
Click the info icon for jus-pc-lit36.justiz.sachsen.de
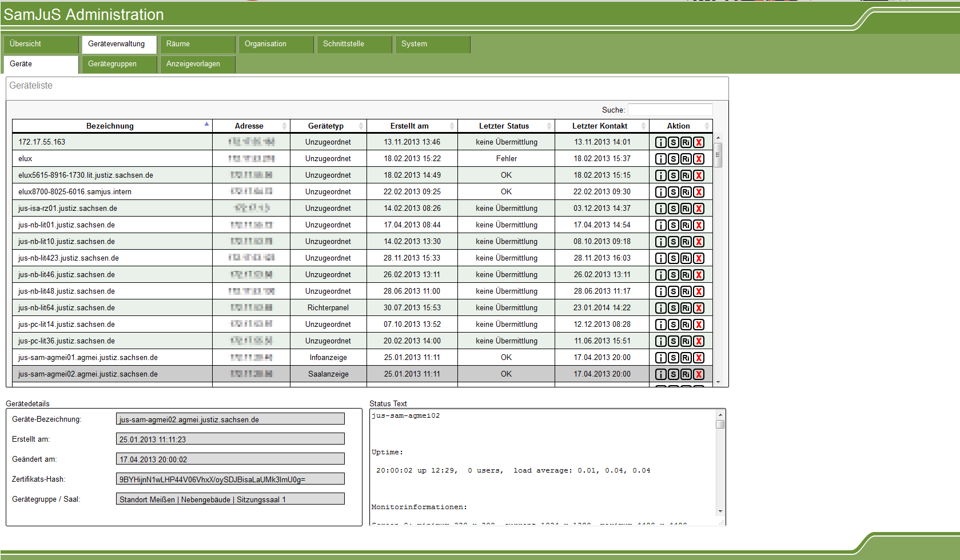[x=660, y=341]
